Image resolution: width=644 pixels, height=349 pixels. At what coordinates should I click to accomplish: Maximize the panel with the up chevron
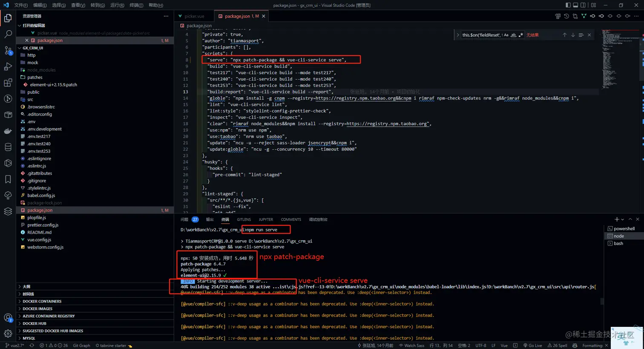click(x=630, y=219)
